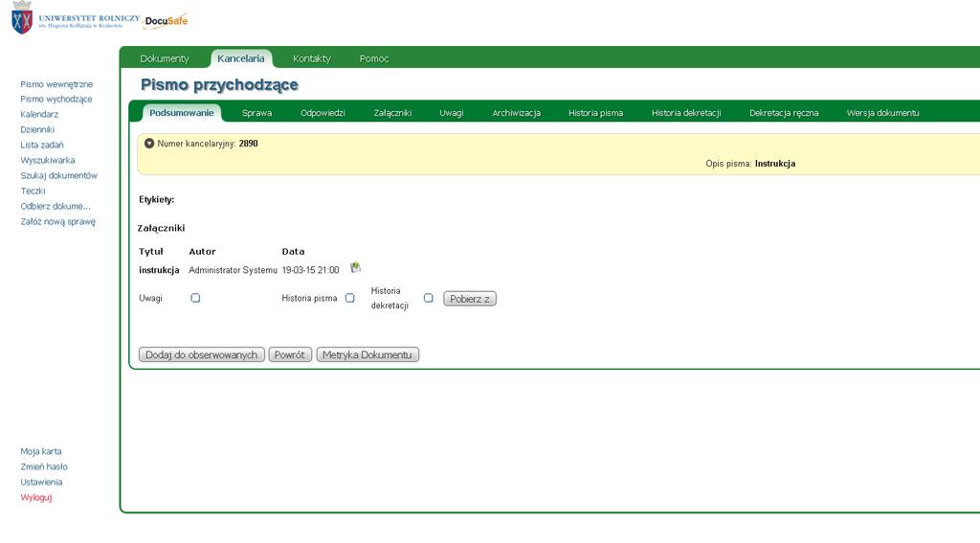Click the Autor column header
This screenshot has width=980, height=543.
(203, 252)
